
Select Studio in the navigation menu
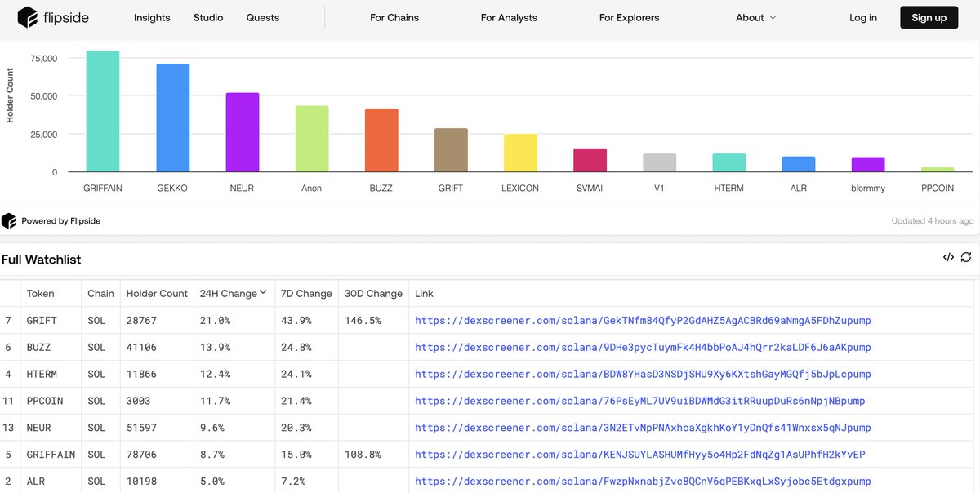[x=207, y=17]
